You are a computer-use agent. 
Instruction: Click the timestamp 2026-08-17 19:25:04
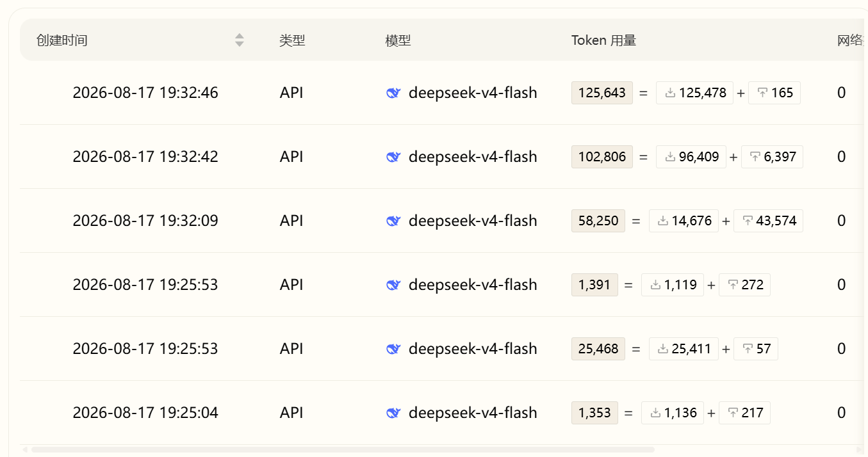pos(145,413)
